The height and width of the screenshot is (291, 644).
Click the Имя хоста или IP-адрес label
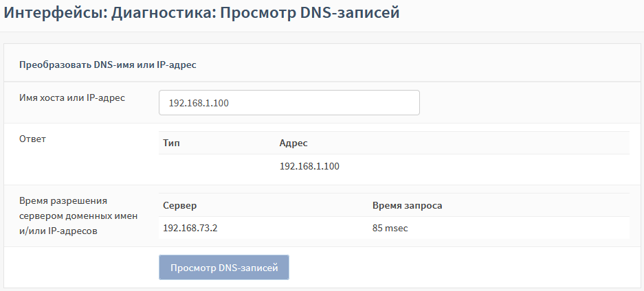(72, 98)
